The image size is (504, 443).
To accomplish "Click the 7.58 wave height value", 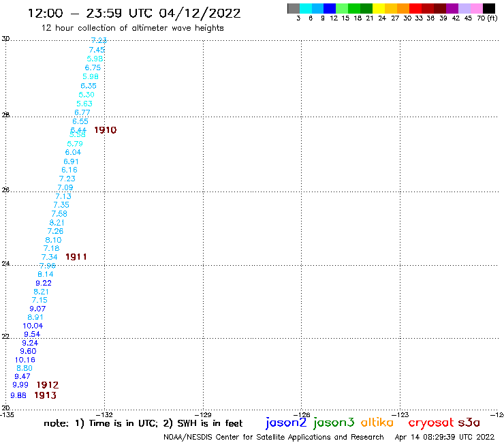I will click(x=59, y=213).
